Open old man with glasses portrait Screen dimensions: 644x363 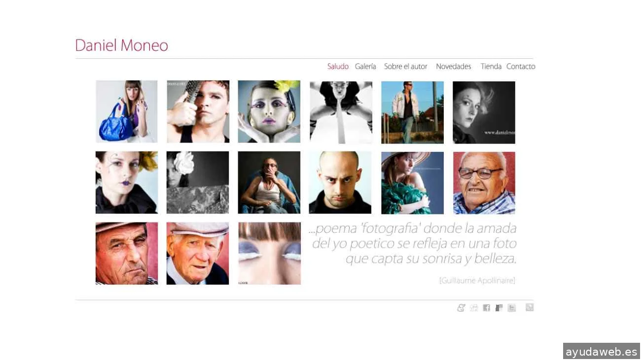484,182
